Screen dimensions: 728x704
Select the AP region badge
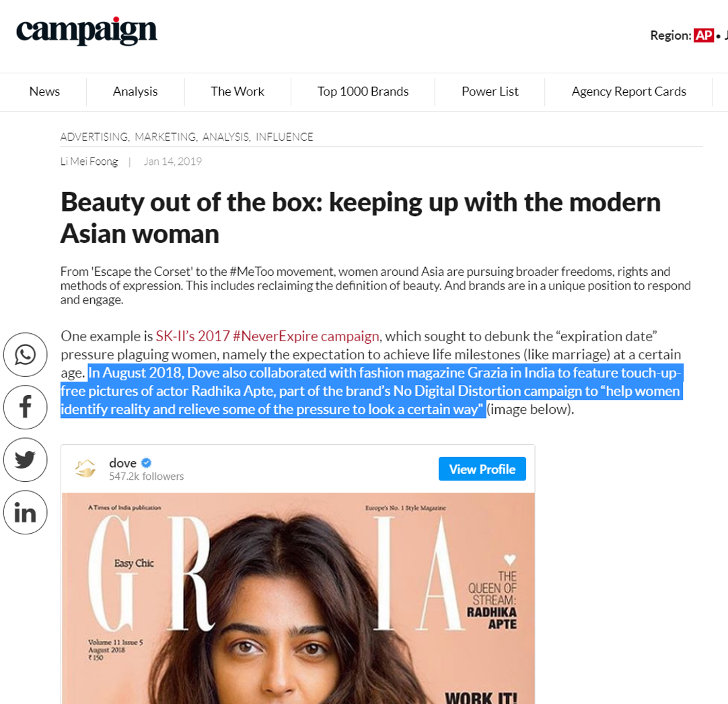(703, 35)
